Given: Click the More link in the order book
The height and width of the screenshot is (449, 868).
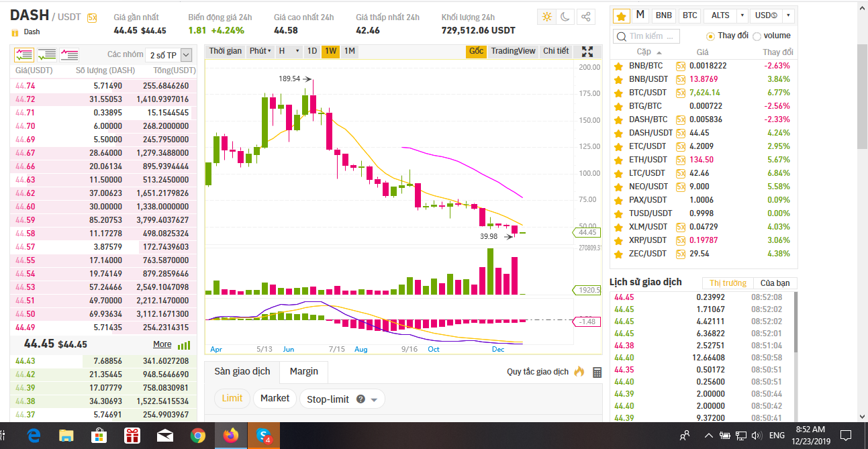Looking at the screenshot, I should pyautogui.click(x=162, y=344).
